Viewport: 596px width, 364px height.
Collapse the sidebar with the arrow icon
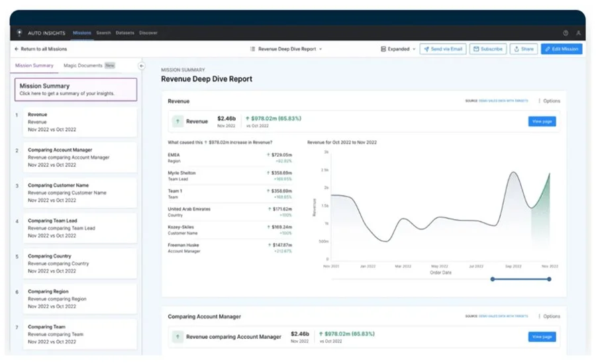pos(142,66)
